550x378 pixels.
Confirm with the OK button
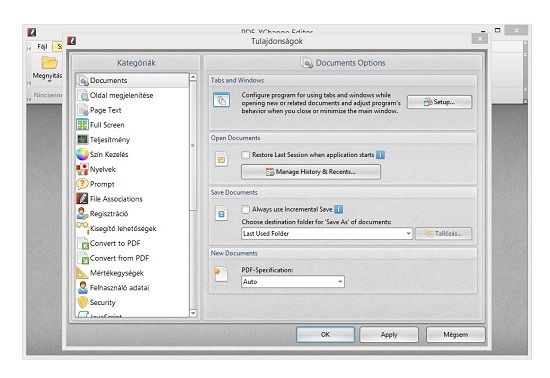(326, 335)
